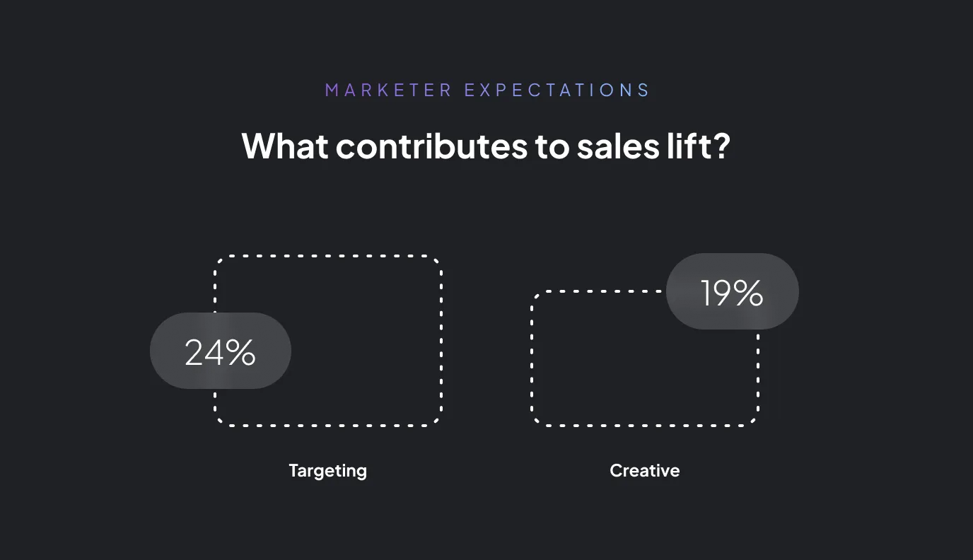Click inside the Creative dotted rectangle
The height and width of the screenshot is (560, 973).
(636, 368)
